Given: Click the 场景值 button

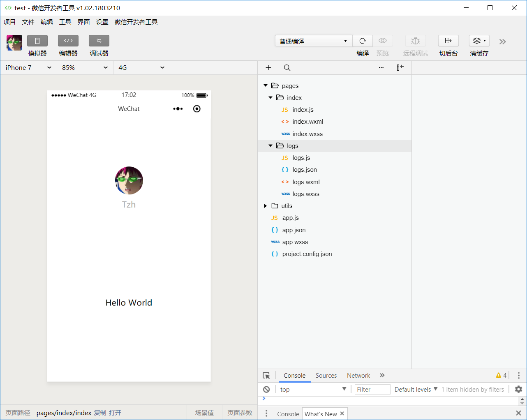Looking at the screenshot, I should 204,413.
